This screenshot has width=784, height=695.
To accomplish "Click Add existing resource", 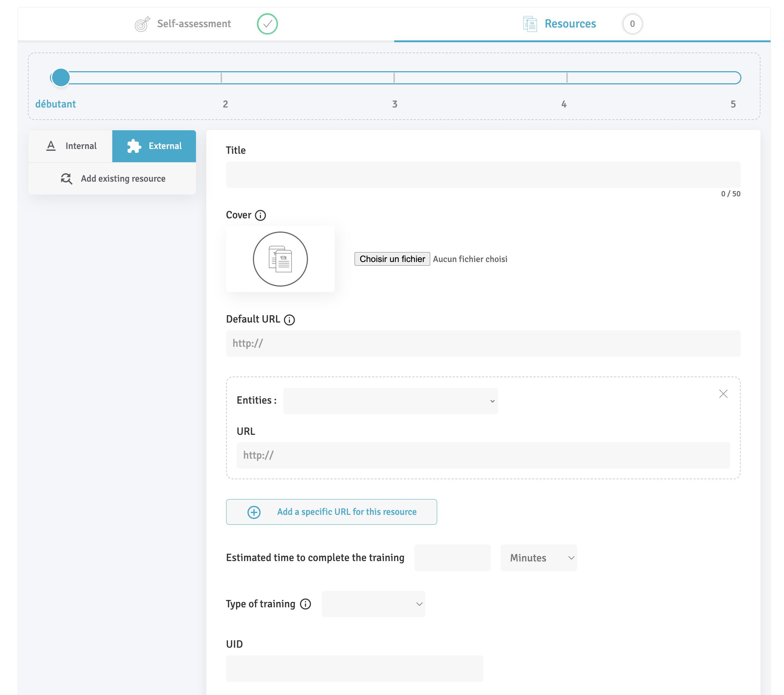I will 113,179.
